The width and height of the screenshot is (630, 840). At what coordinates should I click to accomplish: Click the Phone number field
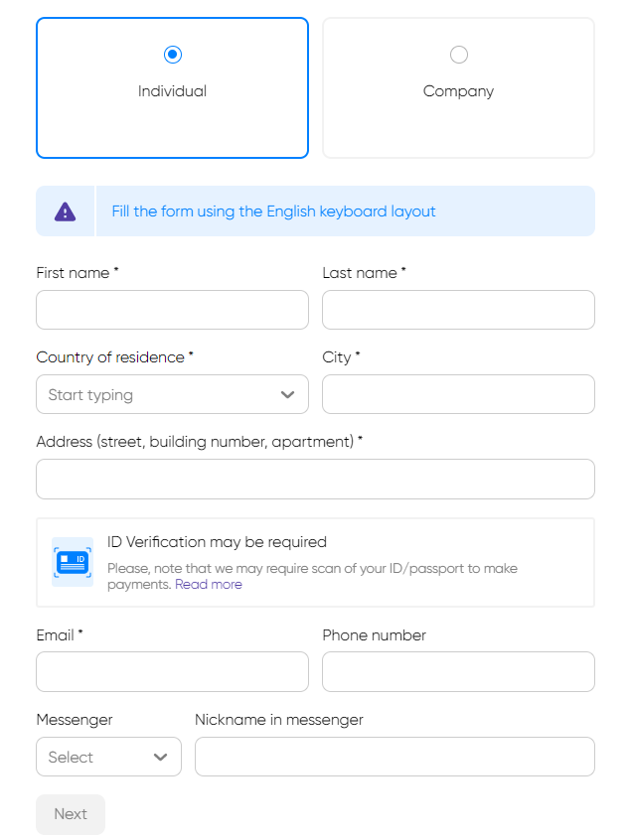pos(458,671)
